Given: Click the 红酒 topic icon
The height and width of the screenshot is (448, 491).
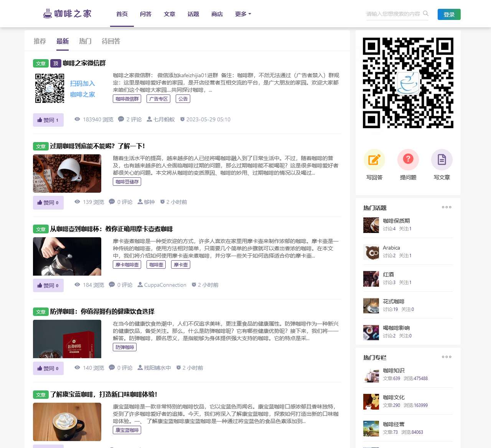Looking at the screenshot, I should click(x=371, y=279).
